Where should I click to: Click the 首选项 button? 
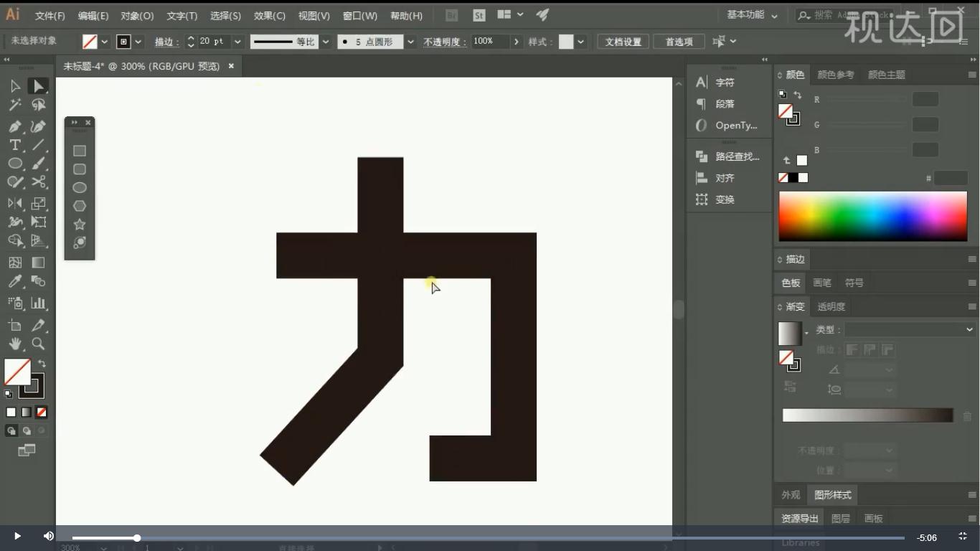pyautogui.click(x=678, y=42)
